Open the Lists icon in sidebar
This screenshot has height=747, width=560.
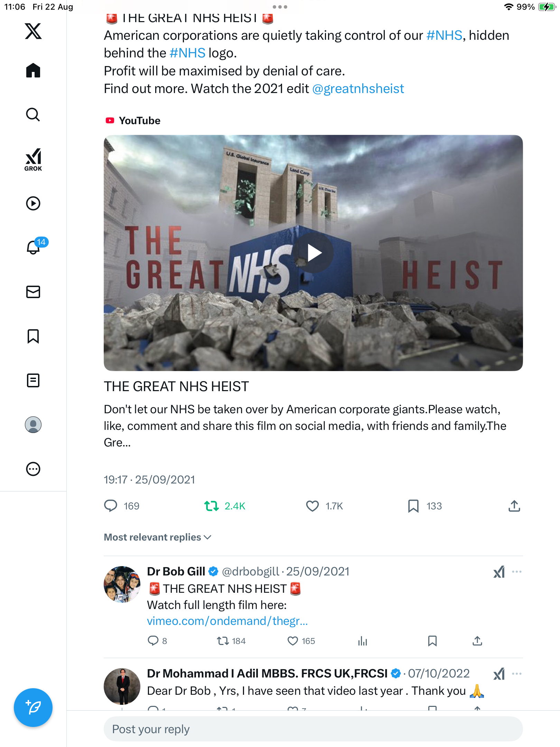click(x=33, y=380)
